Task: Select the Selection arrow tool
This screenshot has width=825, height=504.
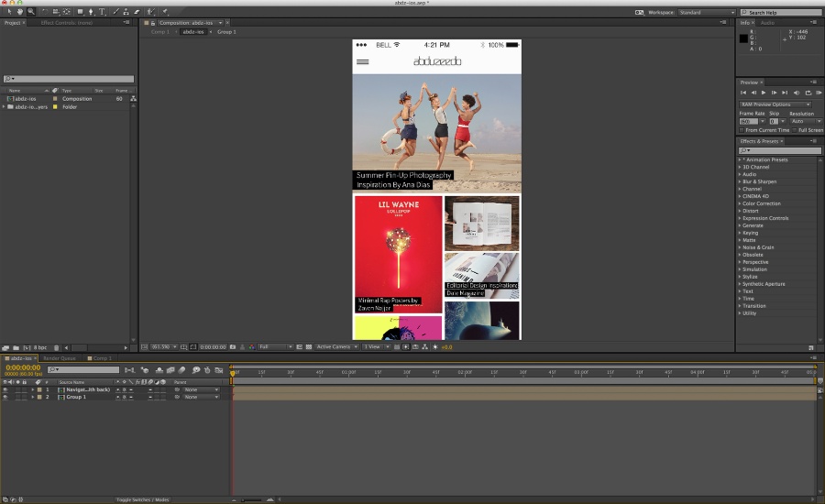Action: 9,12
